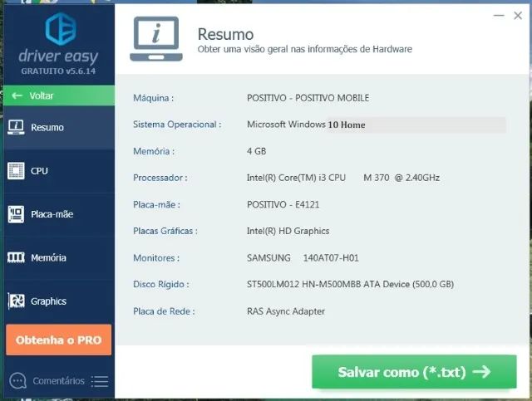532x401 pixels.
Task: Click the Placas Gráficas label
Action: [165, 231]
